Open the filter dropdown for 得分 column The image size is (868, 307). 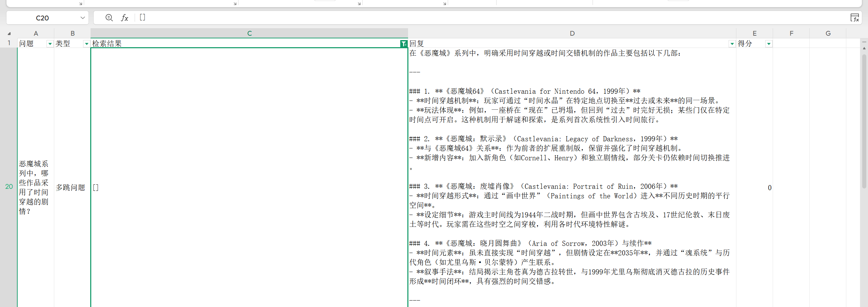pyautogui.click(x=769, y=44)
